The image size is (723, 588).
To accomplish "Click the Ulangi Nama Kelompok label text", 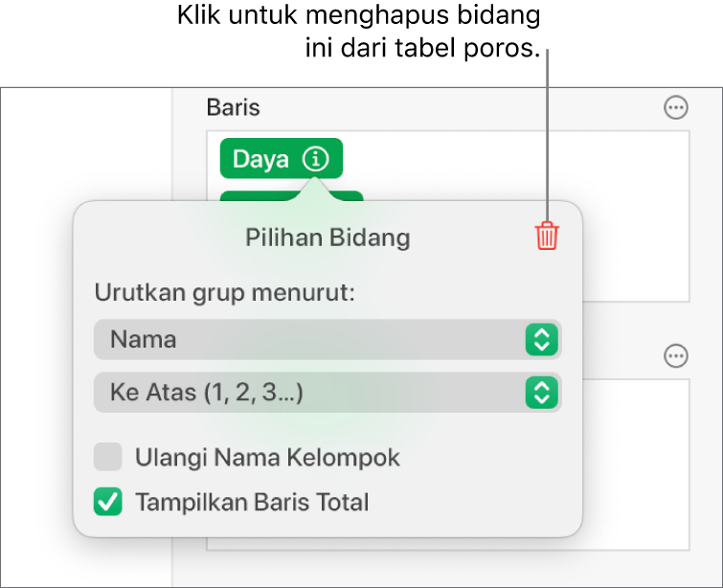I will [x=267, y=458].
